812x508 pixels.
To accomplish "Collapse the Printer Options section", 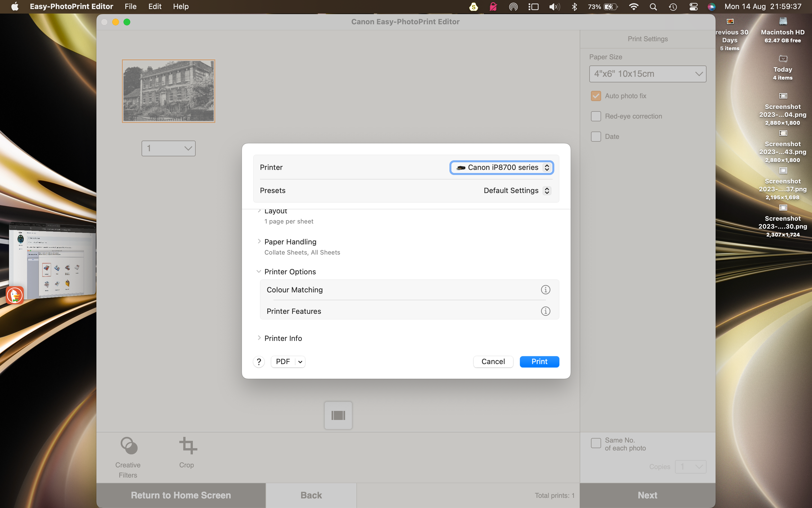I will coord(259,271).
